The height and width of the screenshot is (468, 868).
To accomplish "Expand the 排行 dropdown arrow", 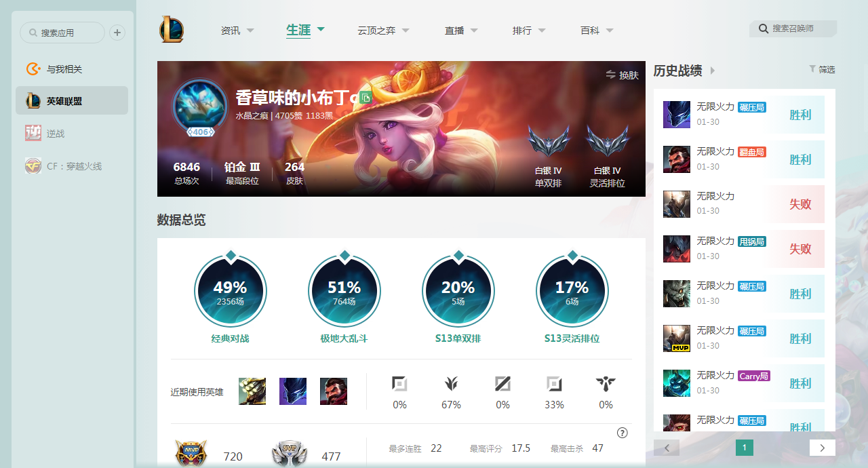I will [x=542, y=31].
